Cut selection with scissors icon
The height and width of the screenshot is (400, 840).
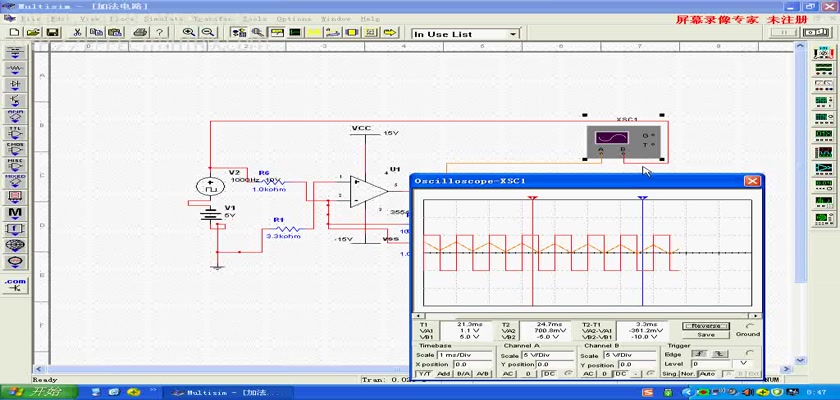point(77,33)
